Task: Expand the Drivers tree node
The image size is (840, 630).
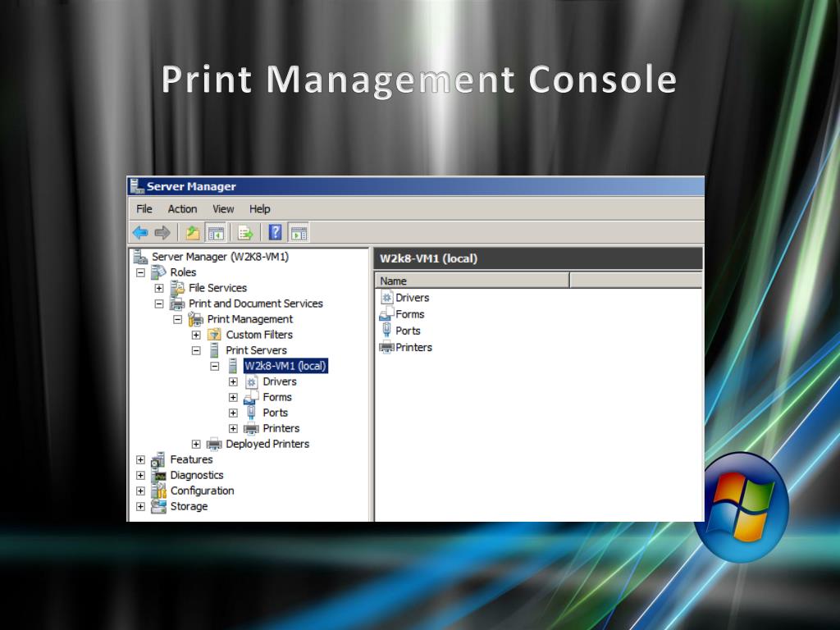Action: pos(233,381)
